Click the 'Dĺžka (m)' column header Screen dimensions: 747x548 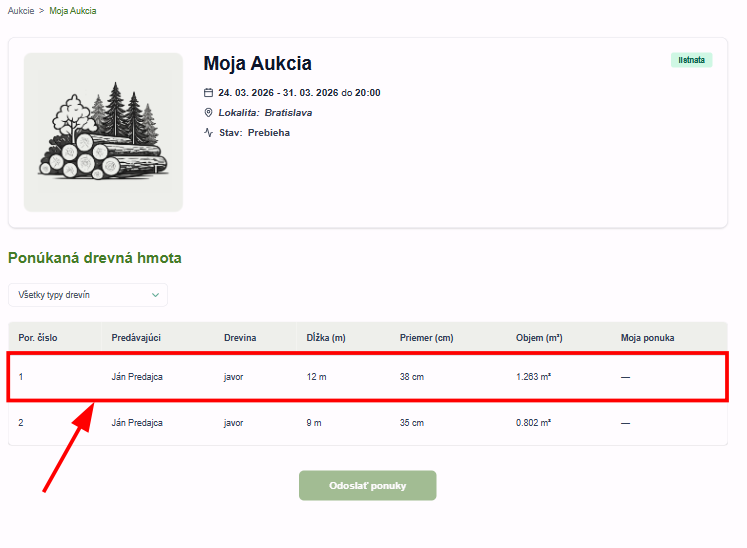coord(326,338)
